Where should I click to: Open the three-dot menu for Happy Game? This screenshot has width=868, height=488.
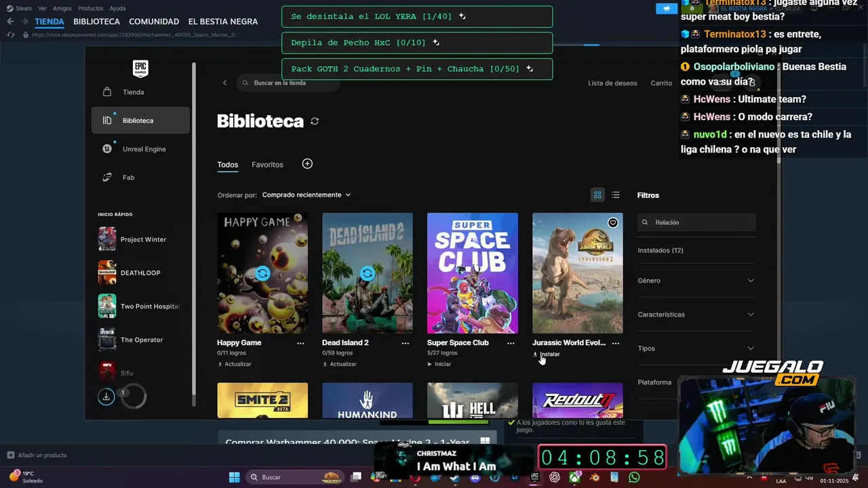(x=300, y=344)
